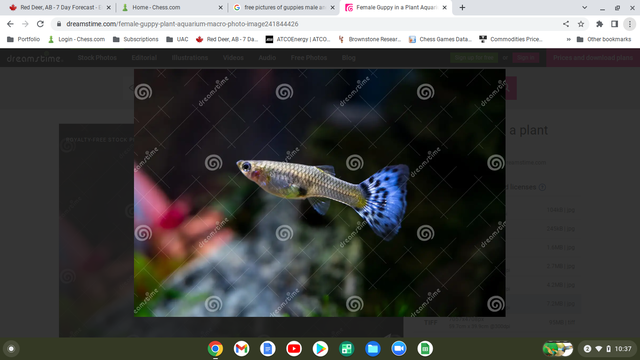This screenshot has width=640, height=360.
Task: Open the ChromeOS launcher button
Action: coord(11,349)
